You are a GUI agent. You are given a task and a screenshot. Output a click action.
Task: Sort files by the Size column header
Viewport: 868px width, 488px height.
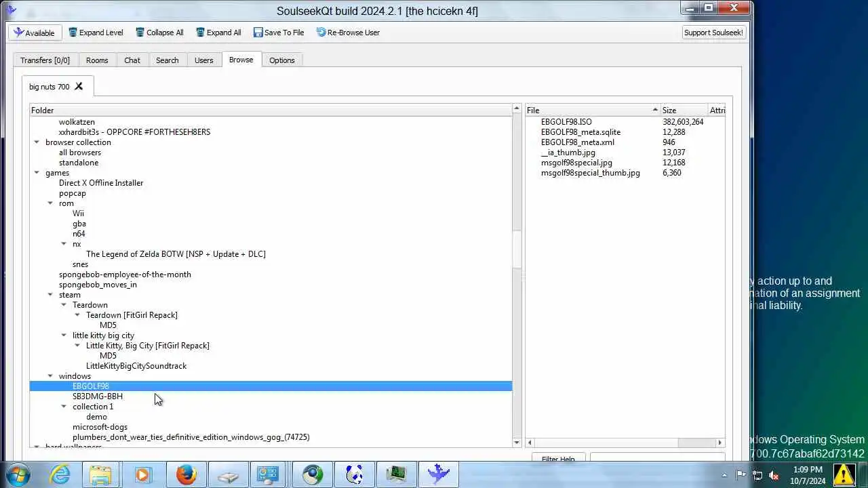(684, 110)
